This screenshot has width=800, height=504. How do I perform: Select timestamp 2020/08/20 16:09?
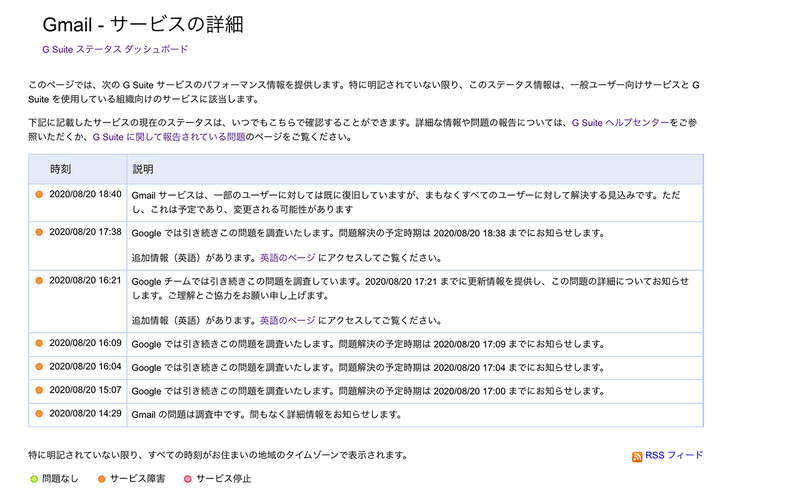point(85,343)
